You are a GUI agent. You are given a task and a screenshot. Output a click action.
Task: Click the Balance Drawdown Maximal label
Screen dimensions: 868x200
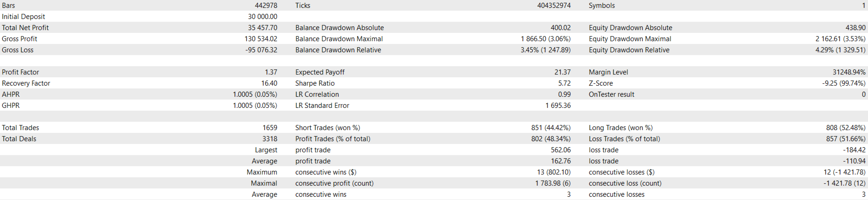tap(339, 39)
